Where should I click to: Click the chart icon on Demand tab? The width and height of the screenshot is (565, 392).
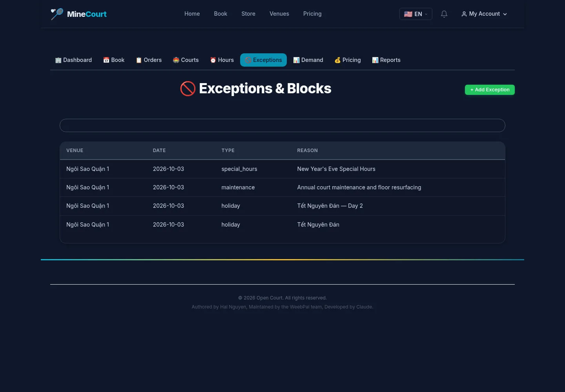[x=297, y=60]
